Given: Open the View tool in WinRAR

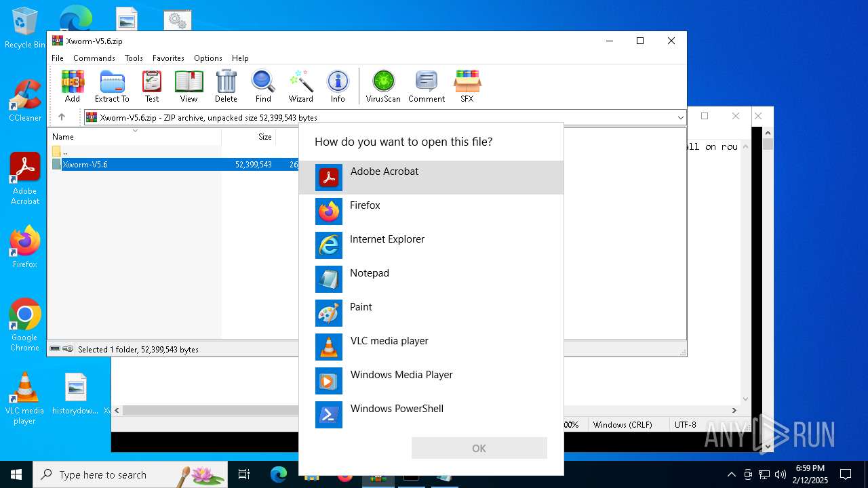Looking at the screenshot, I should tap(189, 86).
